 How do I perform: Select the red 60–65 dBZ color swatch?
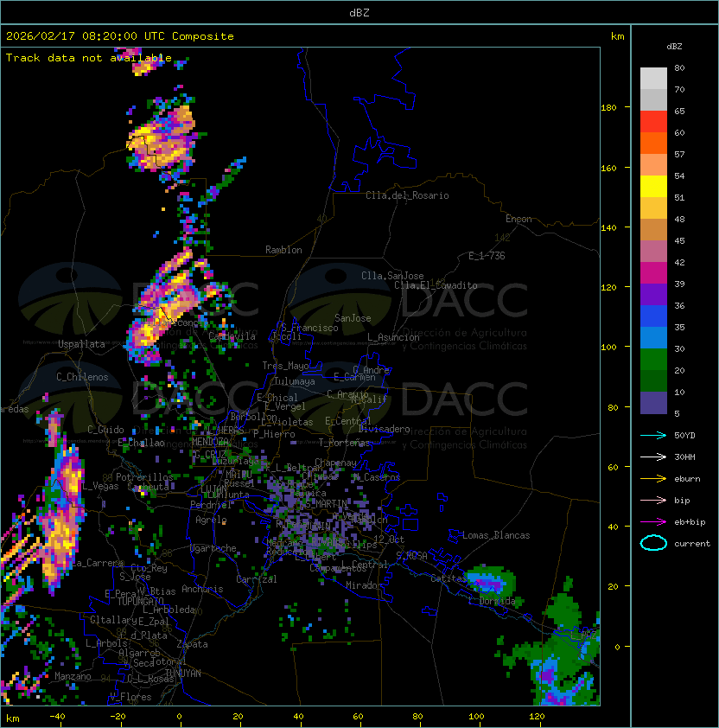tap(653, 122)
